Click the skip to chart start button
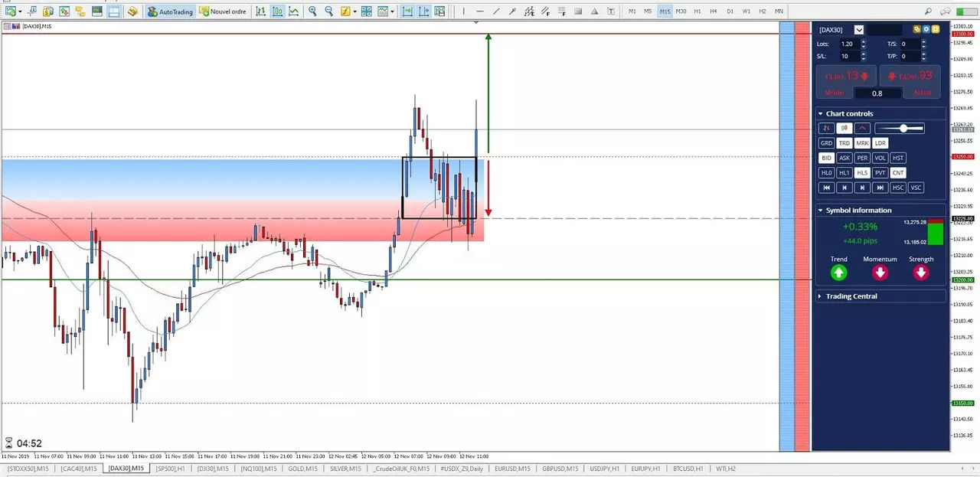Screen dimensions: 980x477 tap(826, 188)
